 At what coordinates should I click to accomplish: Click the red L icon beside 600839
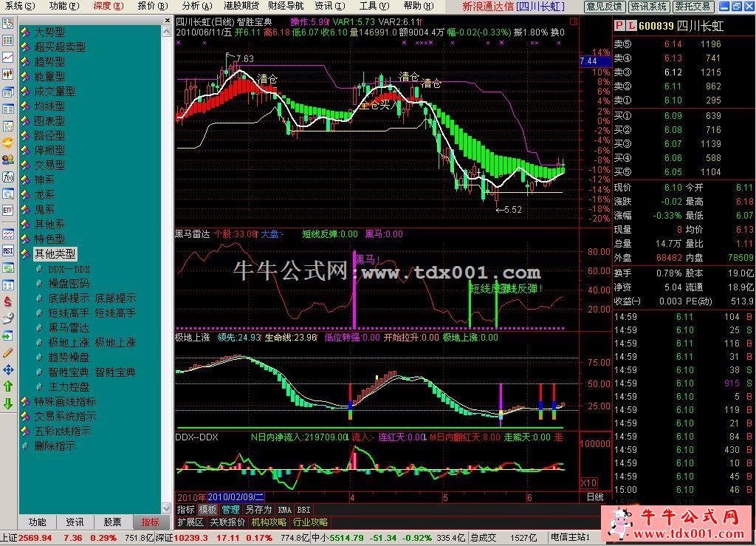point(631,26)
